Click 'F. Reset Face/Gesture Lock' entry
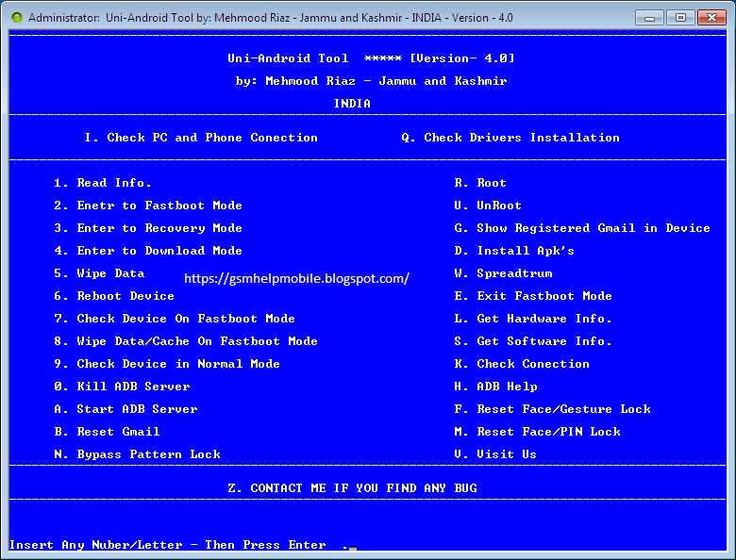Image resolution: width=736 pixels, height=560 pixels. (552, 409)
